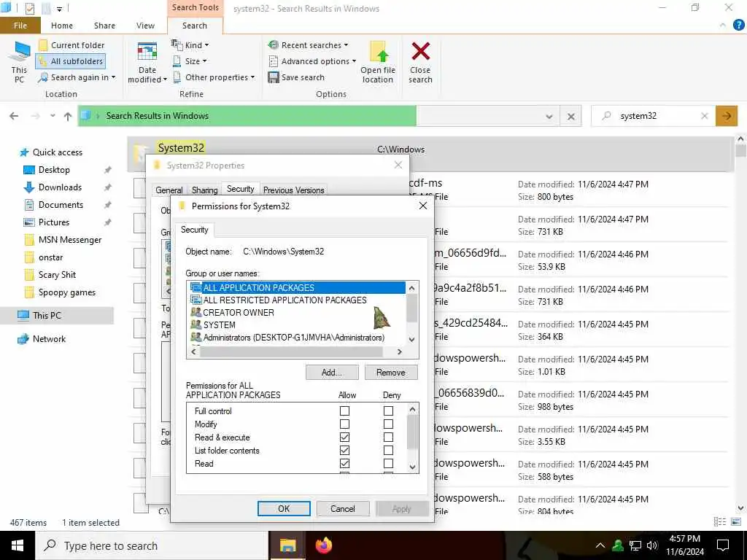Open notification center icon
The width and height of the screenshot is (747, 560).
tap(723, 545)
